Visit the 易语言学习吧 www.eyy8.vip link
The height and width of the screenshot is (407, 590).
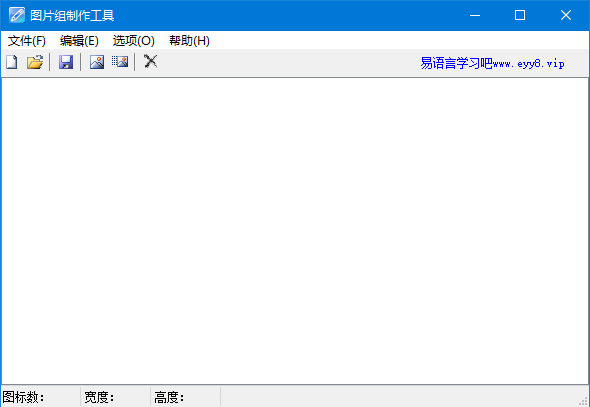492,63
